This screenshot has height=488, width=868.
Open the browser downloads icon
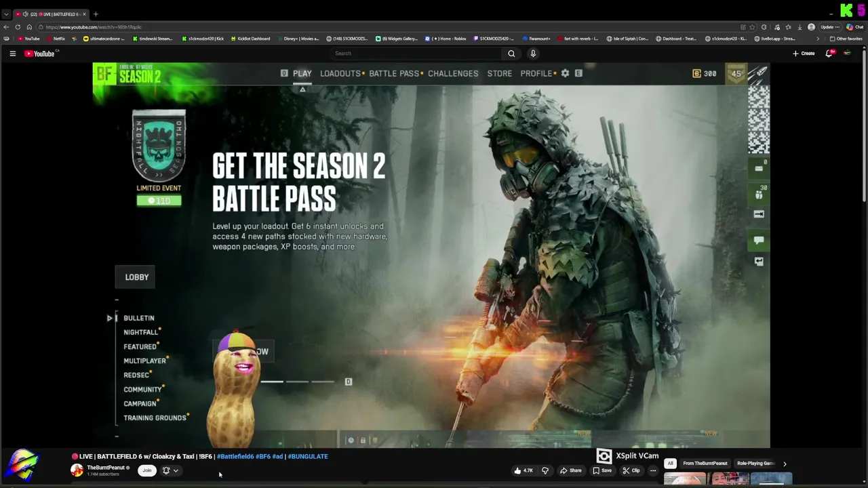[800, 27]
